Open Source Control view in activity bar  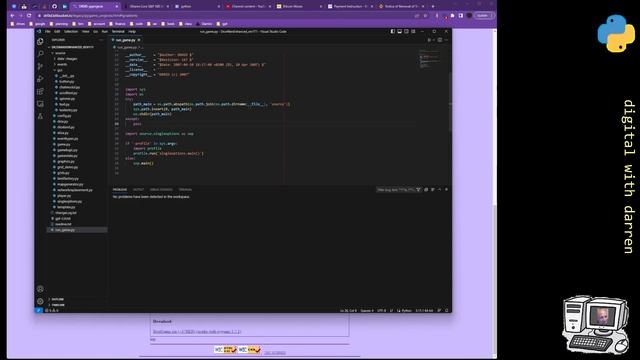(x=40, y=66)
